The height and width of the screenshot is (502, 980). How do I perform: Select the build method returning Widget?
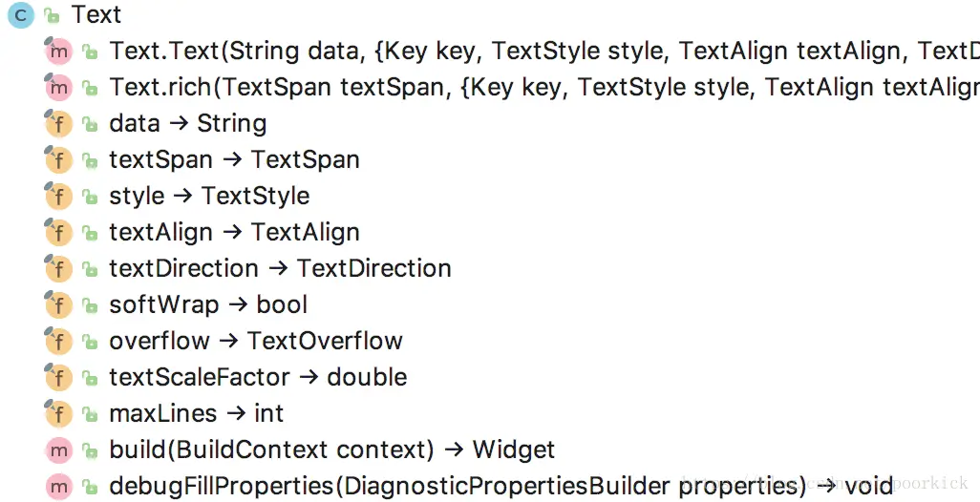point(331,450)
